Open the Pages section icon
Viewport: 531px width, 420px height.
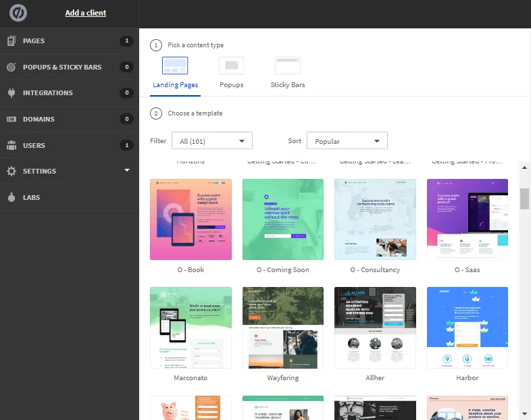[11, 41]
